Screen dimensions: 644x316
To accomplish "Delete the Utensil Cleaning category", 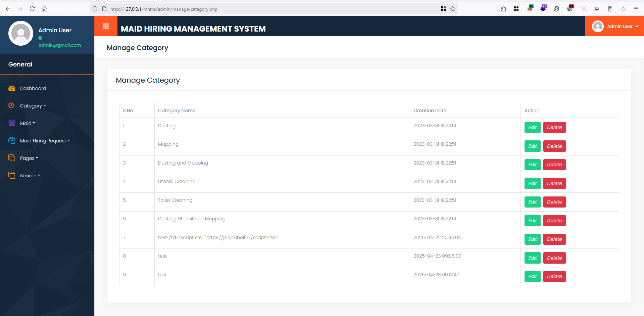I will pos(554,183).
